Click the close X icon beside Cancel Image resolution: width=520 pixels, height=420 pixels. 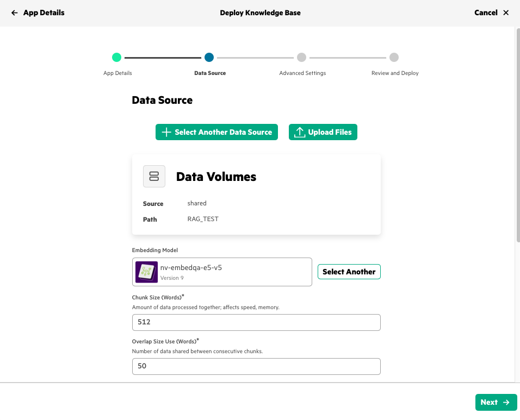click(x=506, y=13)
